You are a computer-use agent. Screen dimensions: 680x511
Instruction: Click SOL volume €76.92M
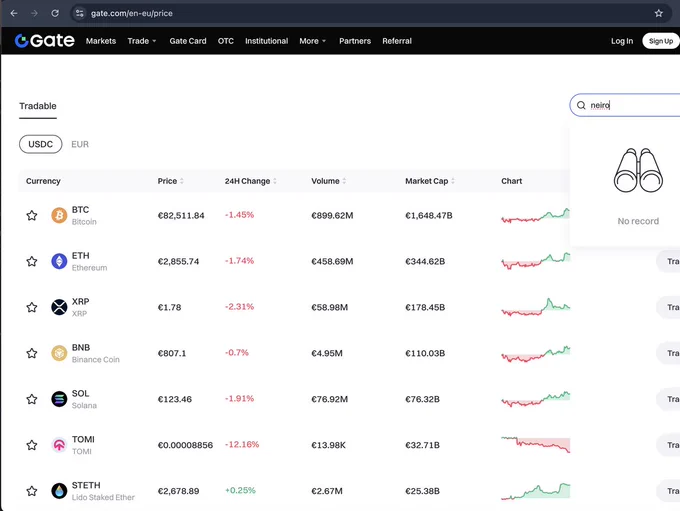click(x=329, y=399)
